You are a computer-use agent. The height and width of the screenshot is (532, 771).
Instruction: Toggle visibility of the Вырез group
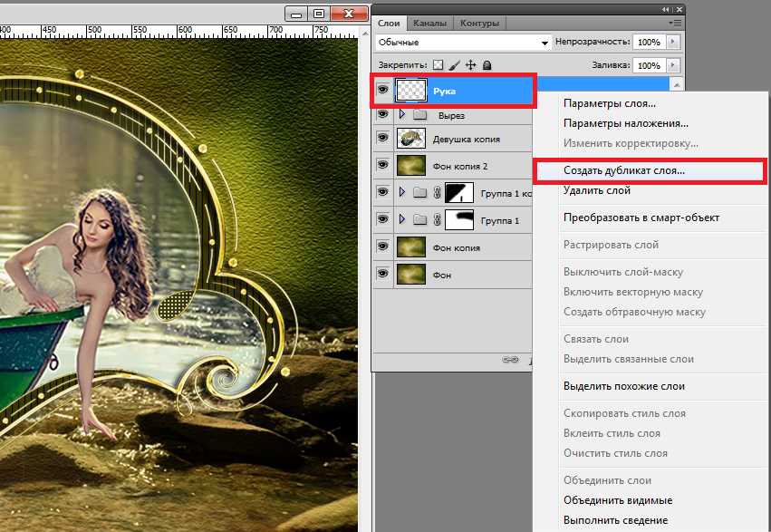point(382,114)
